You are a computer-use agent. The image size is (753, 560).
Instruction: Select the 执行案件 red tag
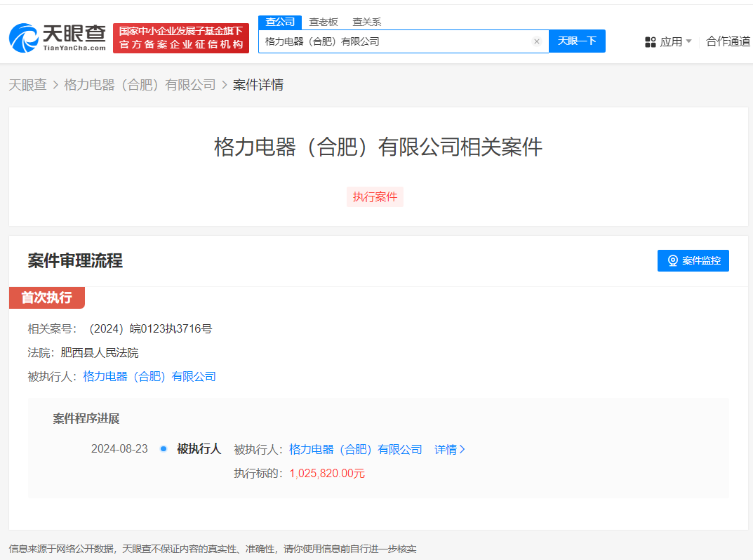375,196
